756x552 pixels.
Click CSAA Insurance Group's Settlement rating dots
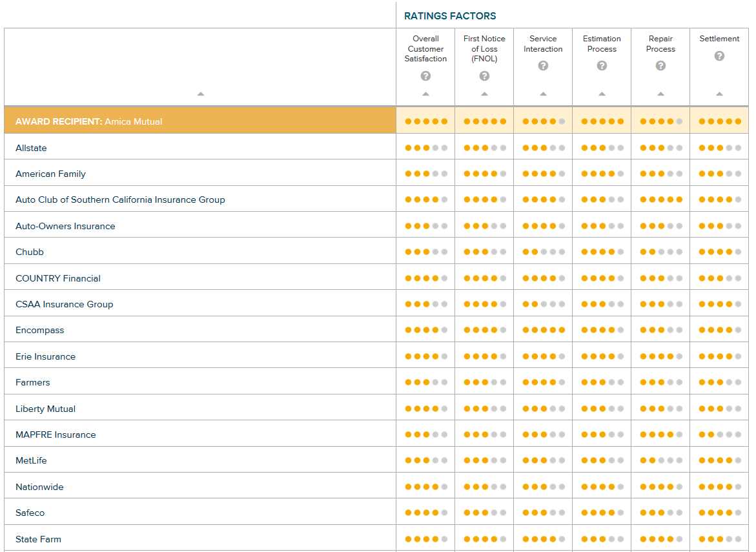point(720,304)
